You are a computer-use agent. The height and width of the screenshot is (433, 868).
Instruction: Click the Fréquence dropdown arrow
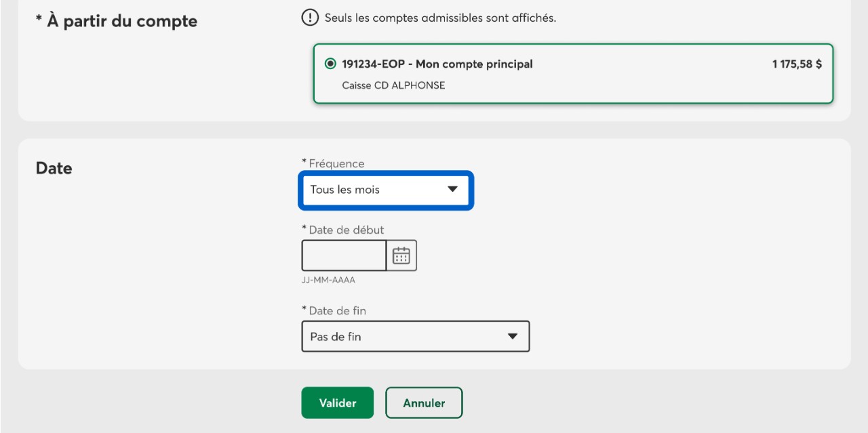pyautogui.click(x=453, y=190)
